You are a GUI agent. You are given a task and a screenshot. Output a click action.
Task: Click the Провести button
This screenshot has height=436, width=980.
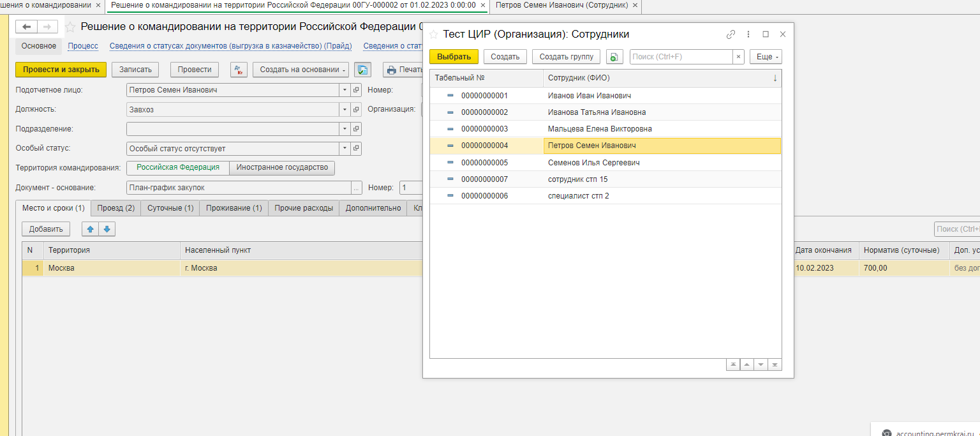click(195, 70)
